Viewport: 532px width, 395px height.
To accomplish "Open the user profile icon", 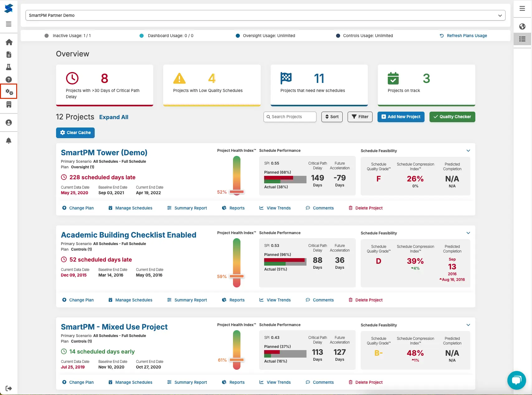I will click(9, 123).
